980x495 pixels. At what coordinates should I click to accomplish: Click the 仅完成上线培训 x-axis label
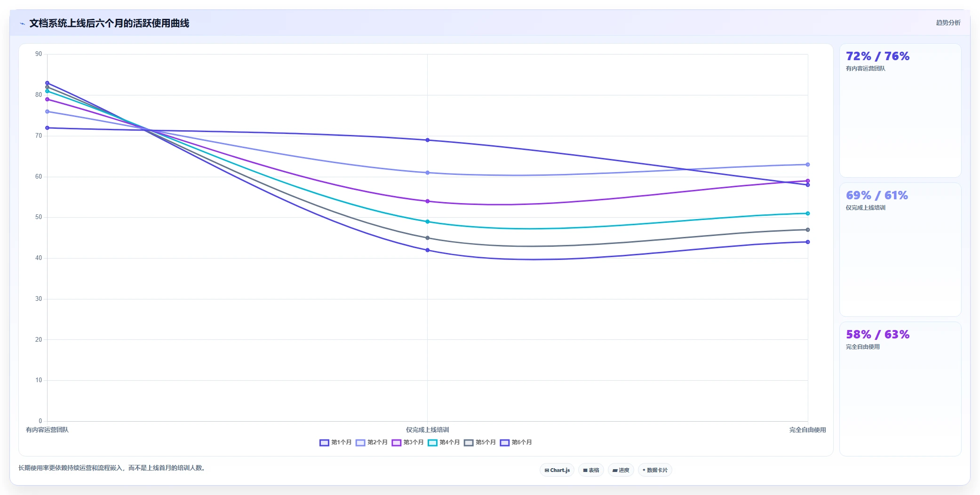click(x=427, y=430)
